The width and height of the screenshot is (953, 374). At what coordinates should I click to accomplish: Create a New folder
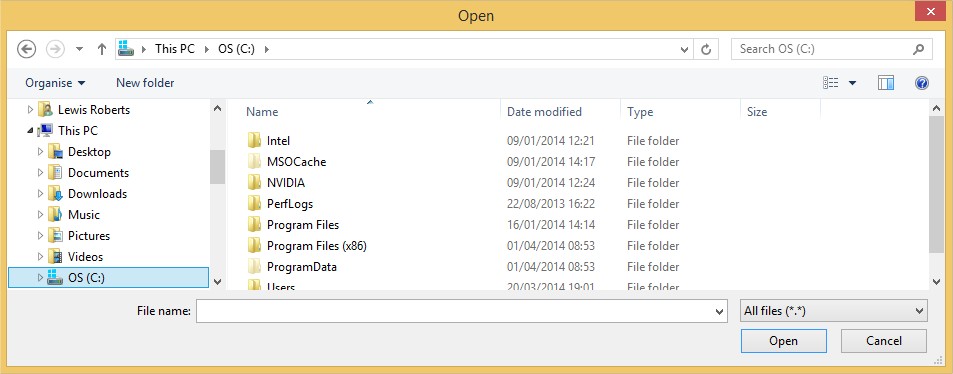tap(145, 83)
